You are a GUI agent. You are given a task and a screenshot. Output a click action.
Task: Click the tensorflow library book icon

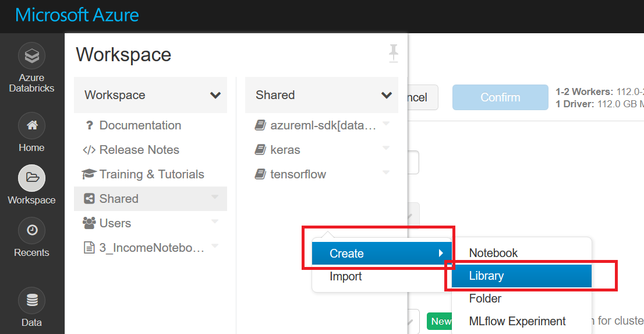tap(260, 174)
